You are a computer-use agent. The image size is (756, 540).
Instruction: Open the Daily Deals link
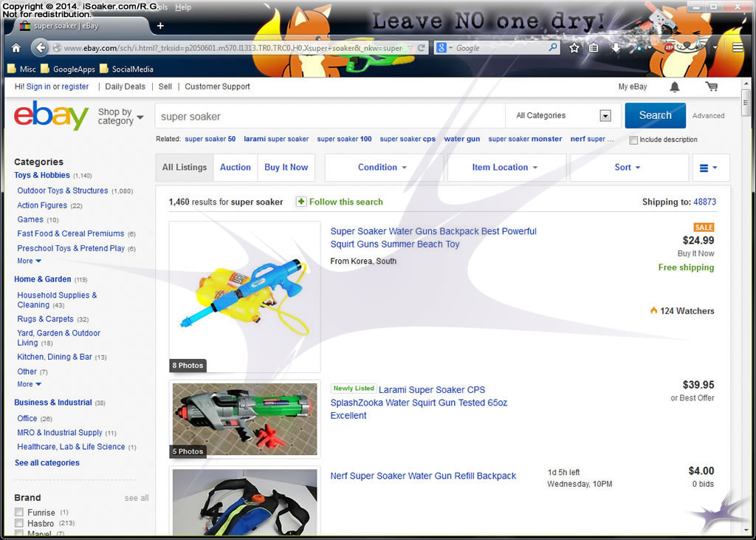tap(125, 87)
